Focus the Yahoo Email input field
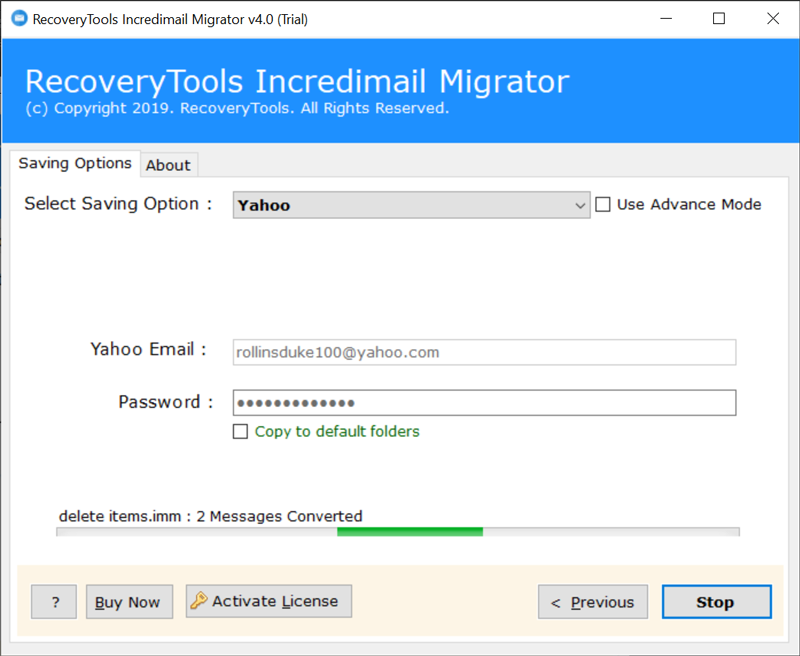Screen dimensions: 800x656 [x=484, y=352]
